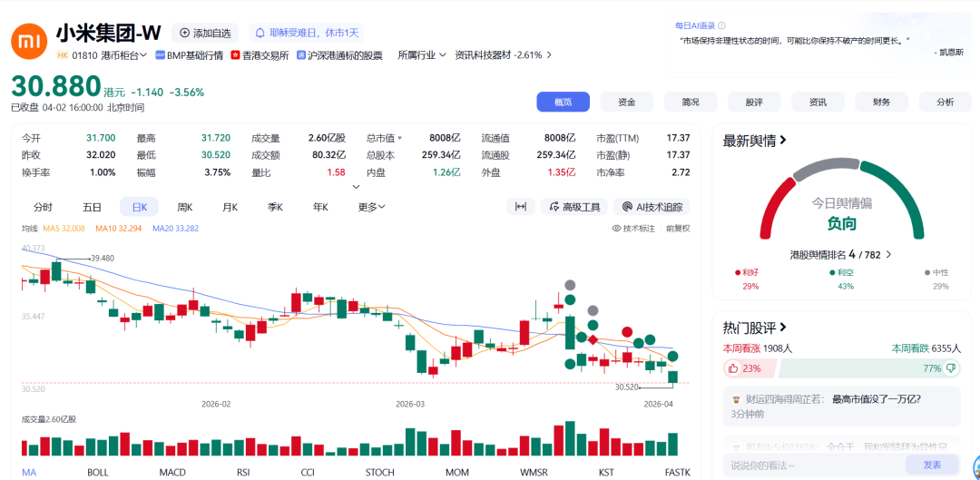Expand the 所属行业 industry dropdown
The width and height of the screenshot is (980, 480).
pos(422,55)
